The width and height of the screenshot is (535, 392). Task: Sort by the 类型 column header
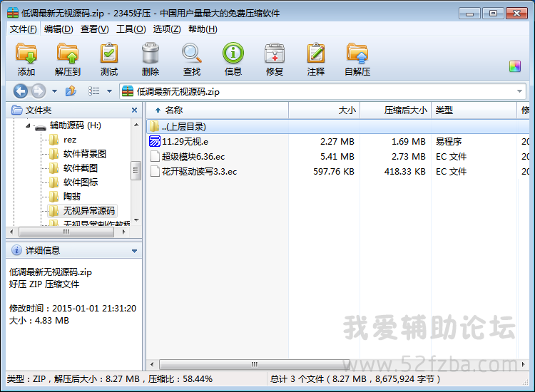(474, 110)
